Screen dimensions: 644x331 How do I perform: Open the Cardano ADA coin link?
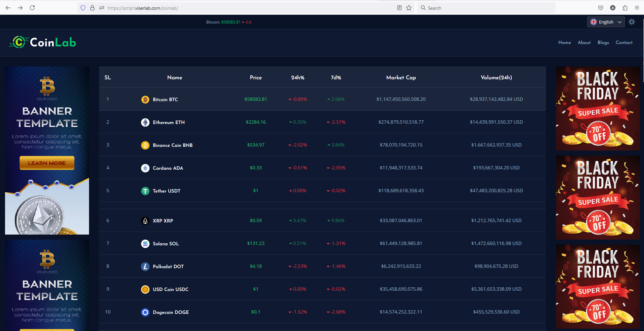[x=168, y=168]
